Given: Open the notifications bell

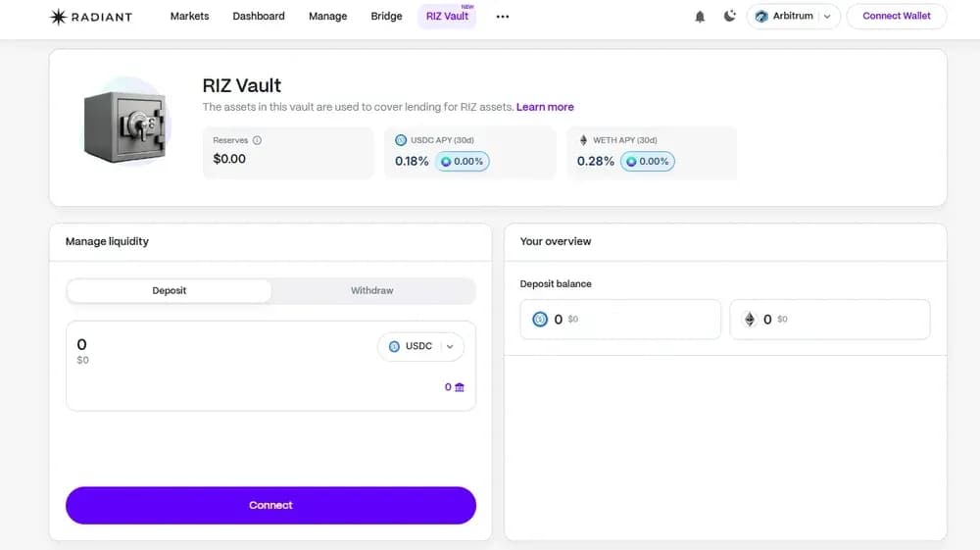Looking at the screenshot, I should click(700, 17).
